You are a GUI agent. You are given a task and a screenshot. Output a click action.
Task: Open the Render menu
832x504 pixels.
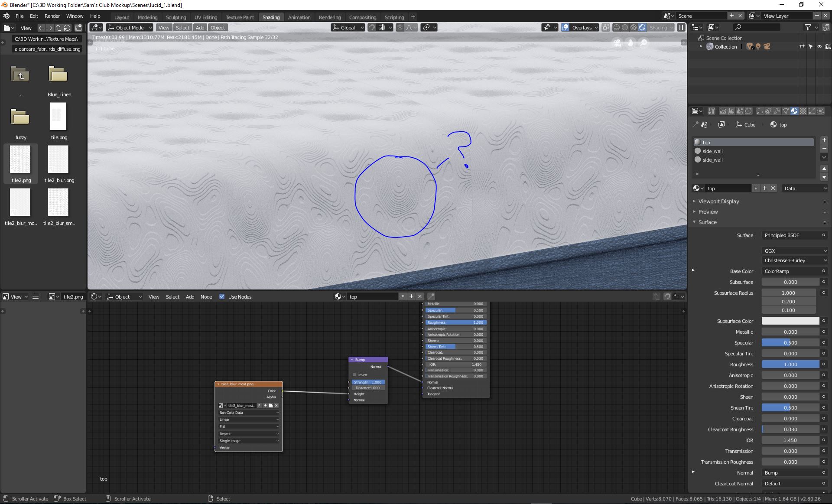tap(52, 16)
